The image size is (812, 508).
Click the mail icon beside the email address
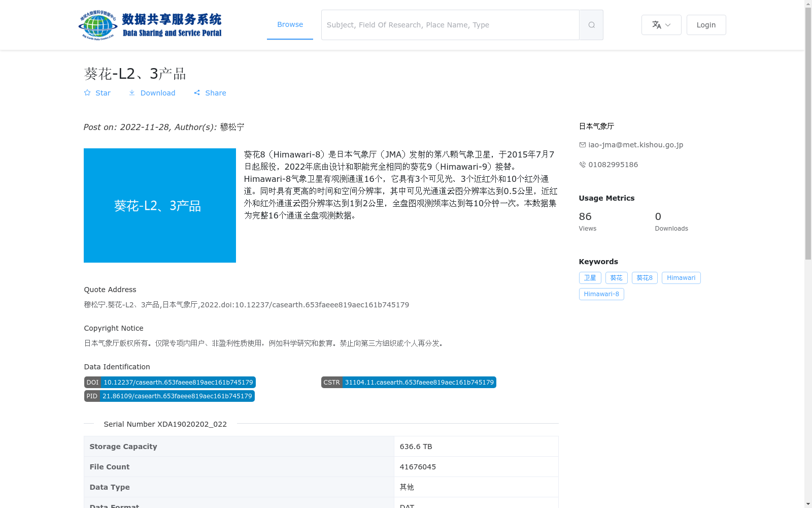(583, 145)
